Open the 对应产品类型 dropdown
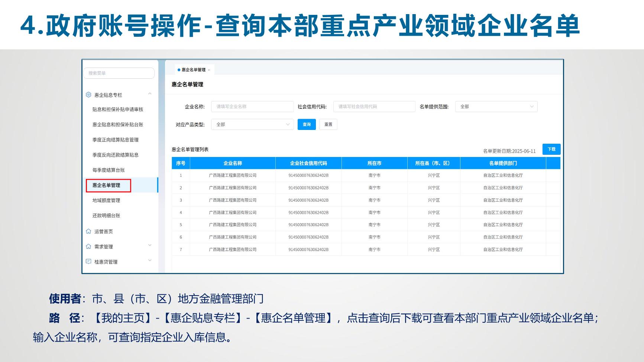This screenshot has height=362, width=644. coord(252,124)
